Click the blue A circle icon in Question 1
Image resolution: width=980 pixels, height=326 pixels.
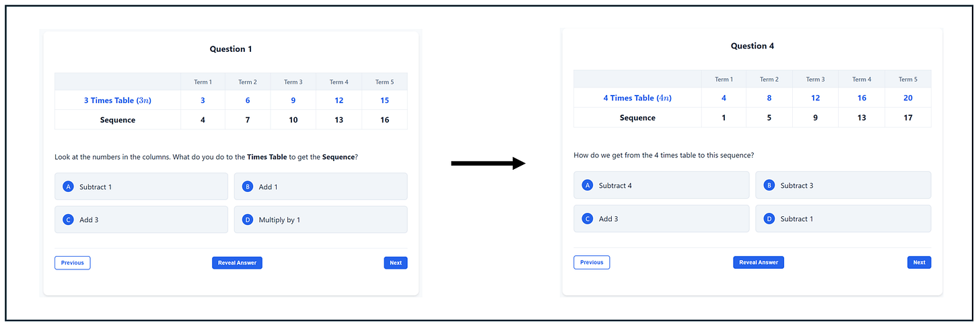67,187
